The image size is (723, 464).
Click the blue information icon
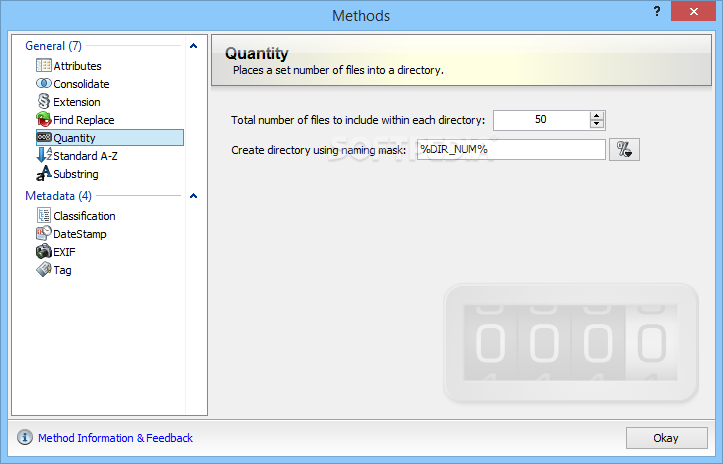point(25,437)
